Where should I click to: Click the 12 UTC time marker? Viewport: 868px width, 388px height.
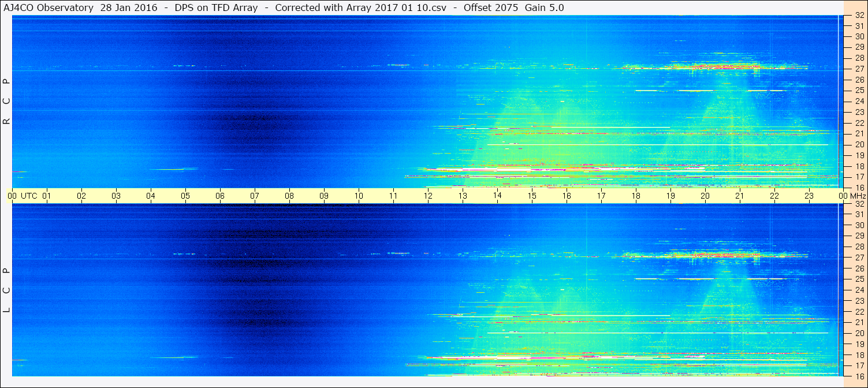click(428, 196)
